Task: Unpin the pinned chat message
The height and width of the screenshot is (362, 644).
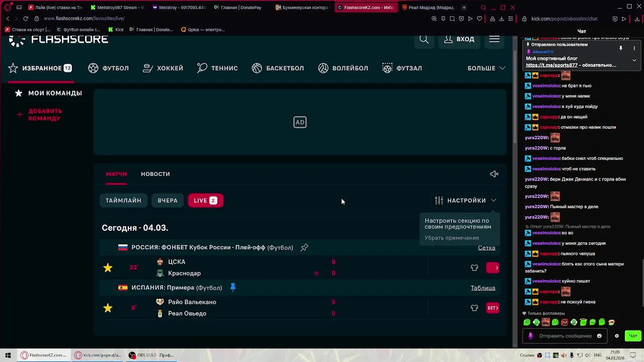Action: click(x=621, y=48)
